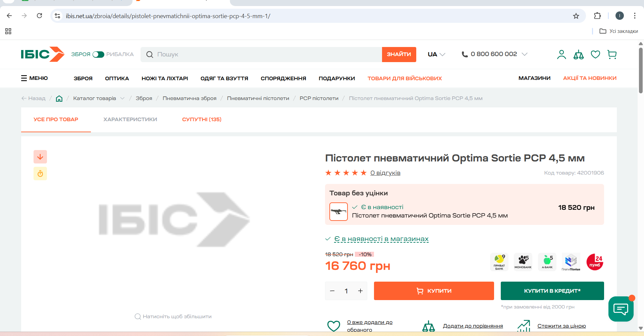
Task: Open the НОЖІ ТА ЛІХТАРІ category
Action: point(165,78)
